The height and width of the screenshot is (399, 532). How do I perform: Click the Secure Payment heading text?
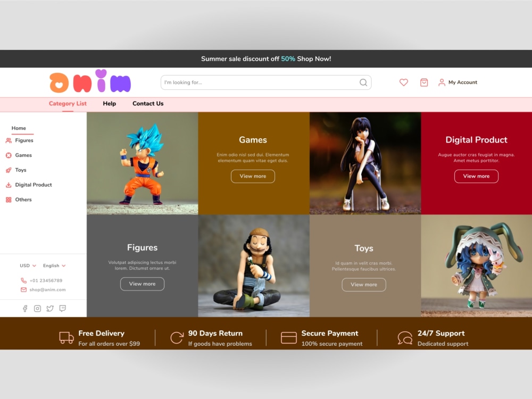point(330,333)
